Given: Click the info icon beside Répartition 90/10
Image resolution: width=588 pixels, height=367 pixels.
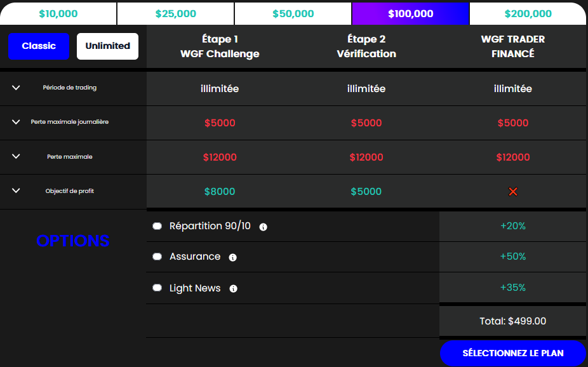Looking at the screenshot, I should coord(264,227).
